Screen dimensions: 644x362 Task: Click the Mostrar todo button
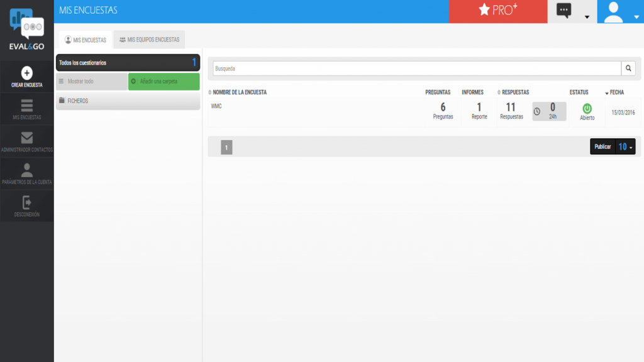click(x=91, y=82)
